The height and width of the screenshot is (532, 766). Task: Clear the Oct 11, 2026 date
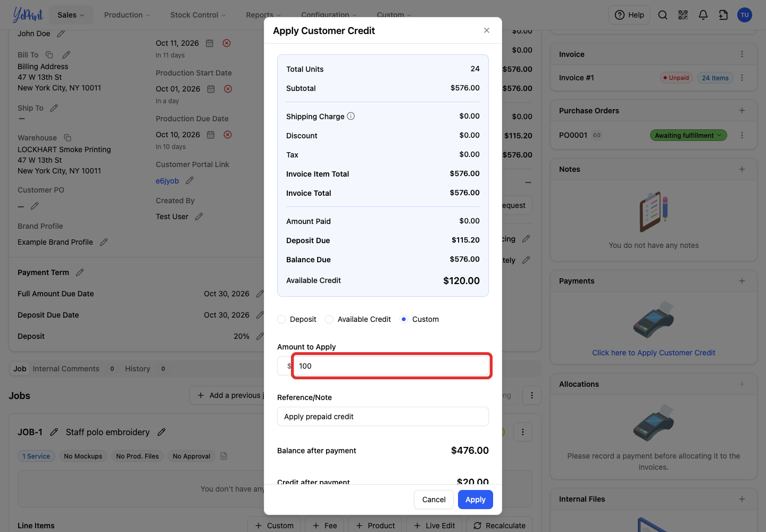point(227,43)
